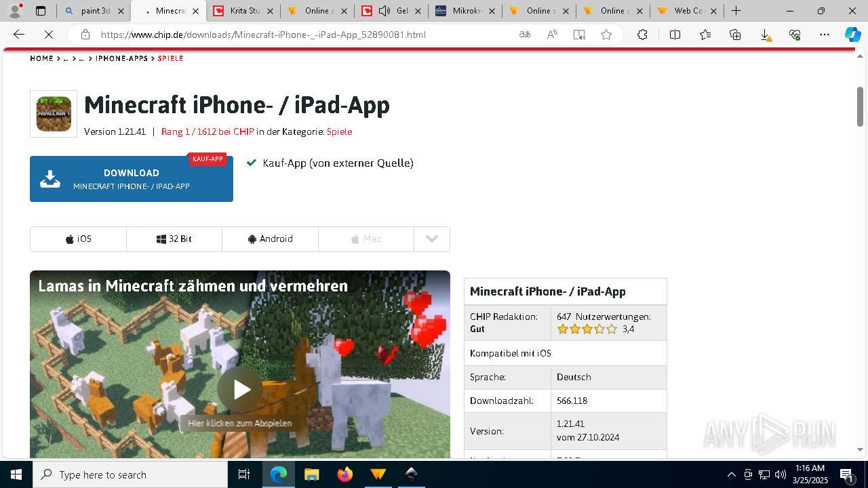Open Windows Start menu
868x488 pixels.
coord(16,474)
